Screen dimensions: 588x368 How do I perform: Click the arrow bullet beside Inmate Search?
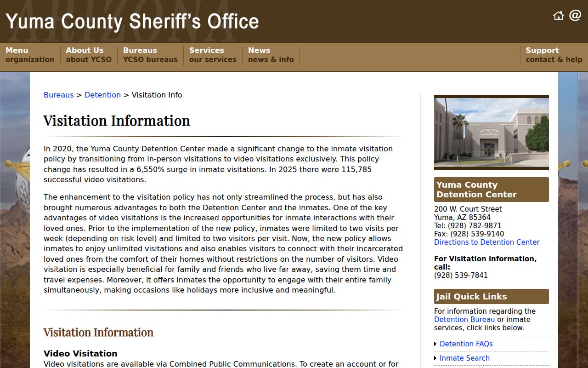(x=435, y=358)
